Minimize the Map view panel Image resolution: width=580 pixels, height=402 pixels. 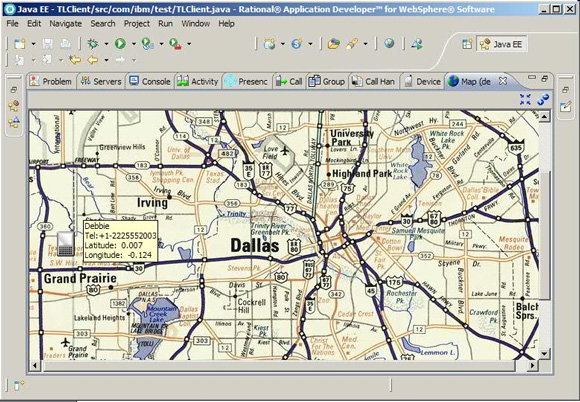click(x=532, y=78)
